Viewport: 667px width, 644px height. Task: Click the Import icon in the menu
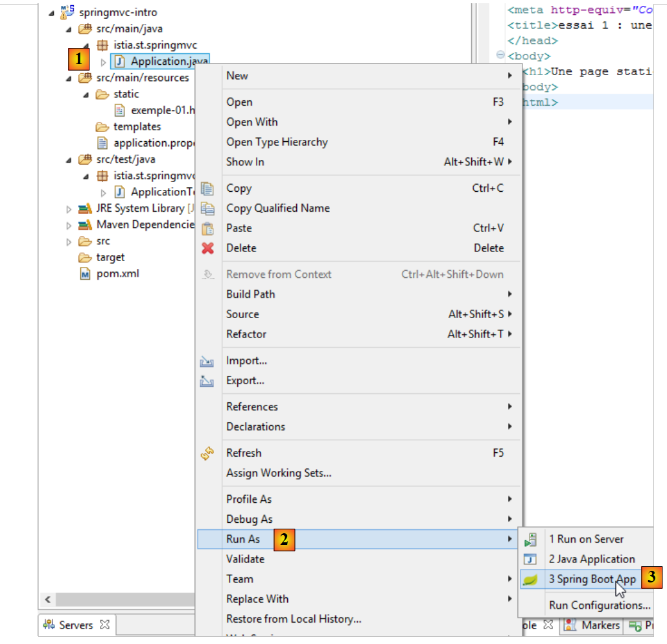(207, 361)
